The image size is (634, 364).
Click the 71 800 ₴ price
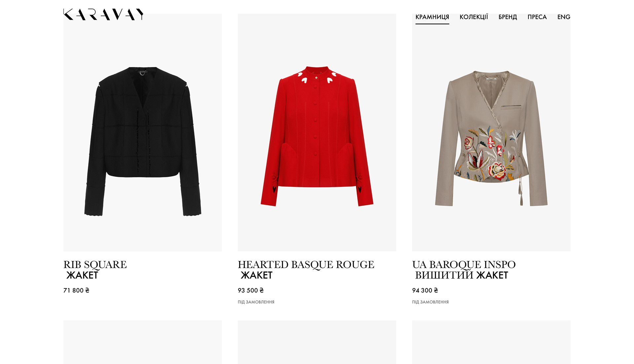point(76,290)
